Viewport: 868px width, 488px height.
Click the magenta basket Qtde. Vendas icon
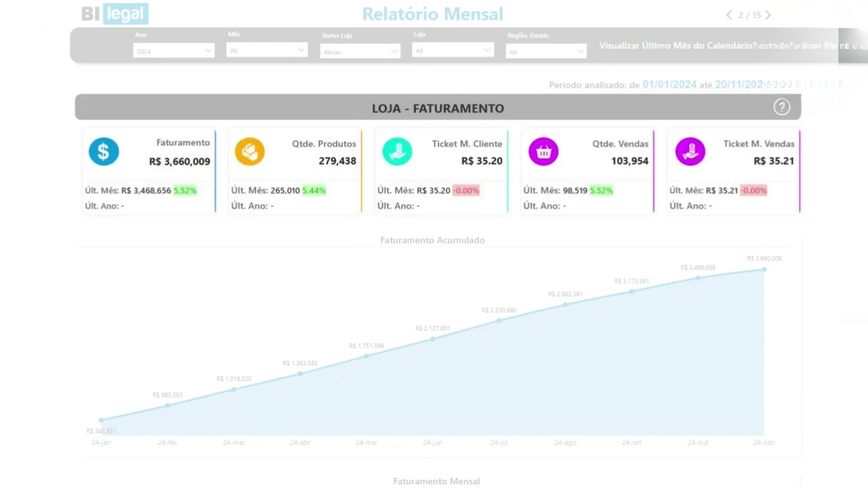click(543, 152)
